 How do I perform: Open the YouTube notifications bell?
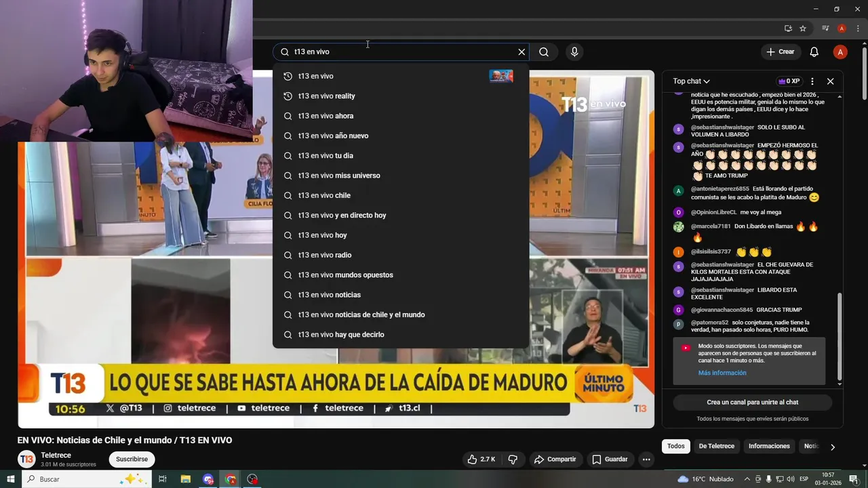click(x=814, y=52)
